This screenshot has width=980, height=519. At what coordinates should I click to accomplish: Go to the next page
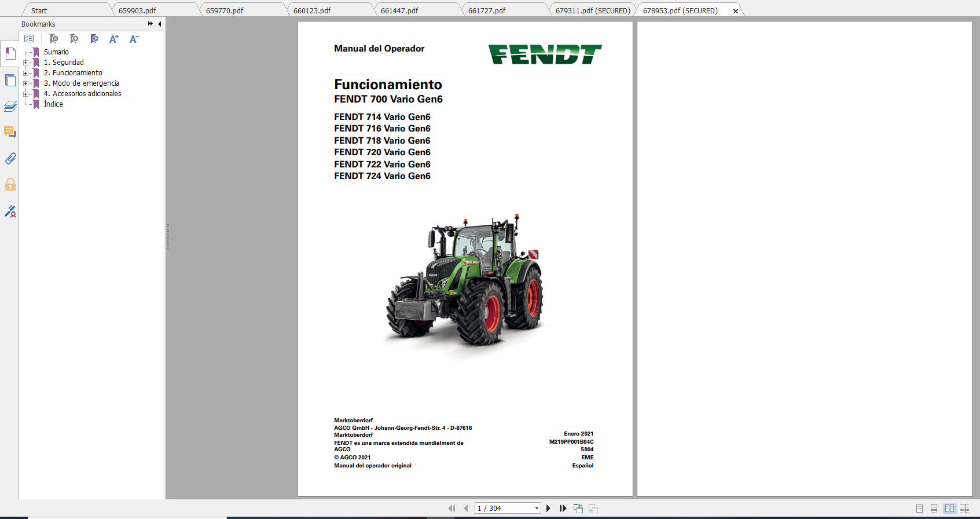point(548,508)
